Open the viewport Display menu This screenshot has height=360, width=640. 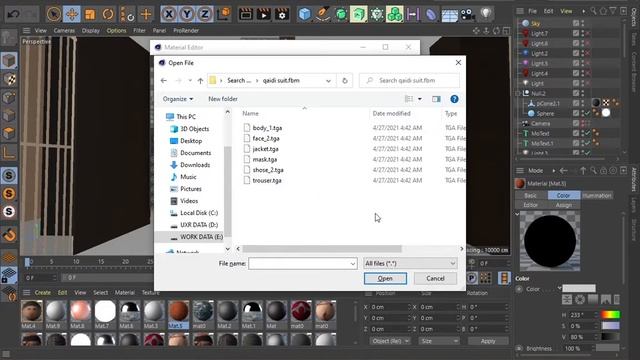[x=91, y=30]
